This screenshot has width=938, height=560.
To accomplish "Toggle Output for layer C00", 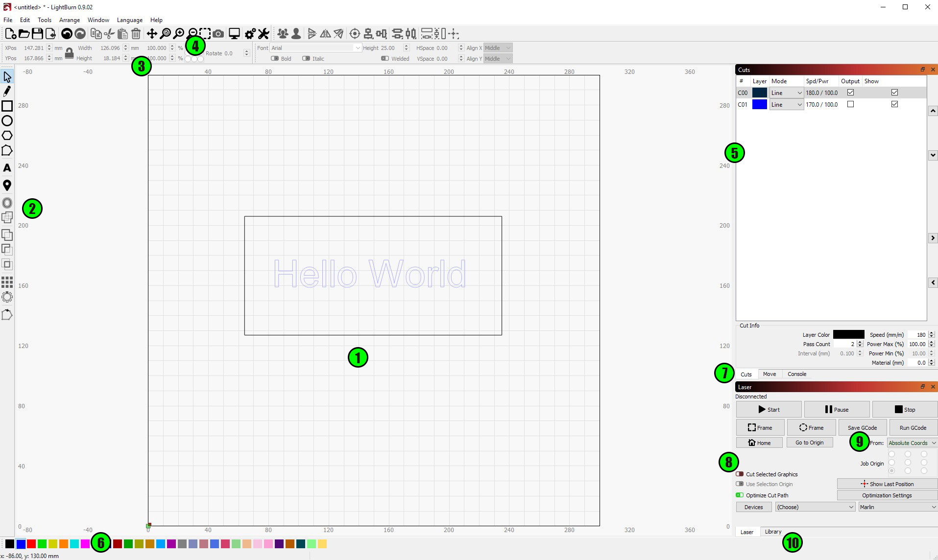I will click(x=850, y=92).
